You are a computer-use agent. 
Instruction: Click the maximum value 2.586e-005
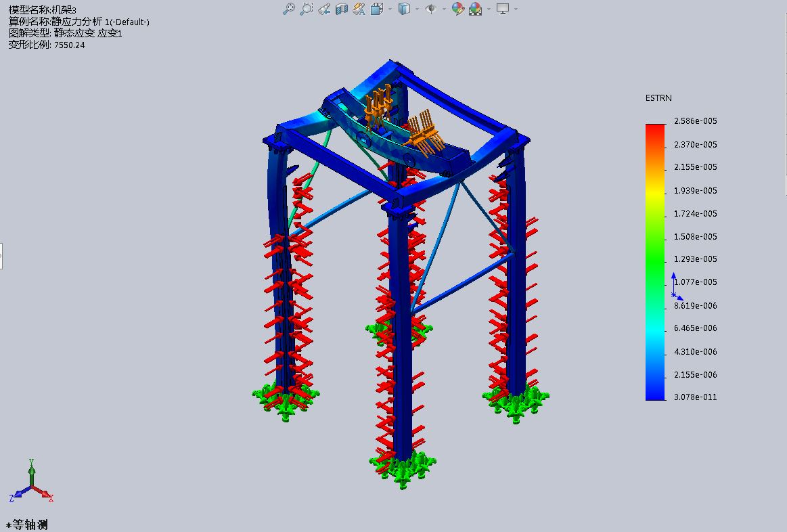tap(696, 121)
